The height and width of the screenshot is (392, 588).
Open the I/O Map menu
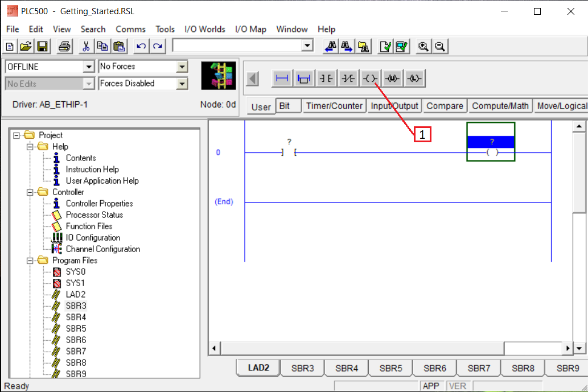pyautogui.click(x=250, y=29)
